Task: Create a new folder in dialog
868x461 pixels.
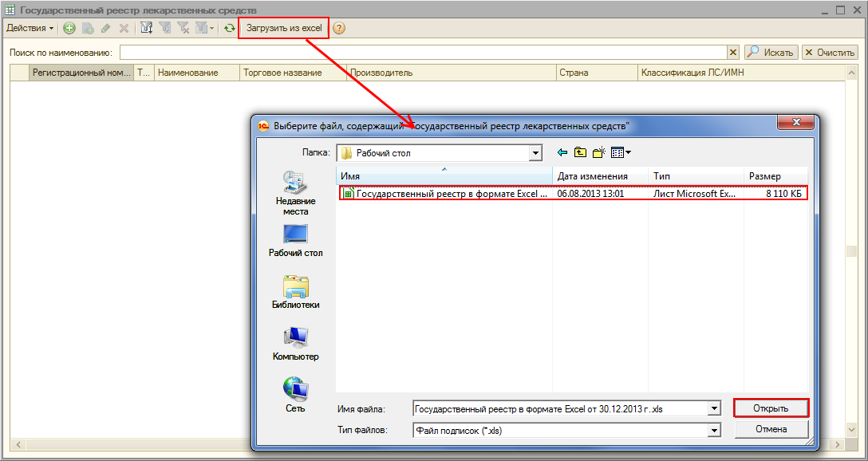Action: tap(598, 152)
